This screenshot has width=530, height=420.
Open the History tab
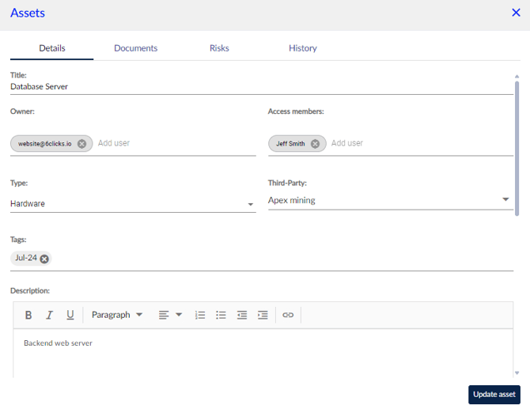point(302,48)
